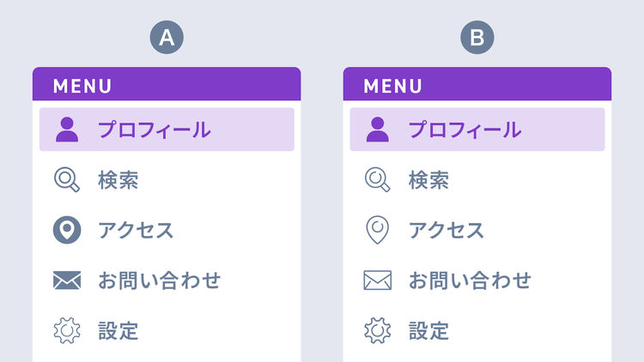
Task: Click the search magnifier icon in menu A
Action: pos(67,179)
